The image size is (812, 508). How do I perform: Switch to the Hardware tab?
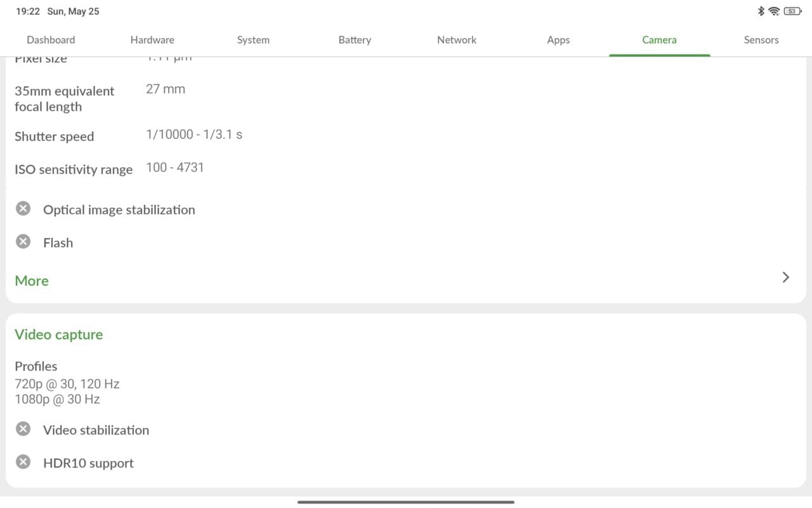[152, 39]
